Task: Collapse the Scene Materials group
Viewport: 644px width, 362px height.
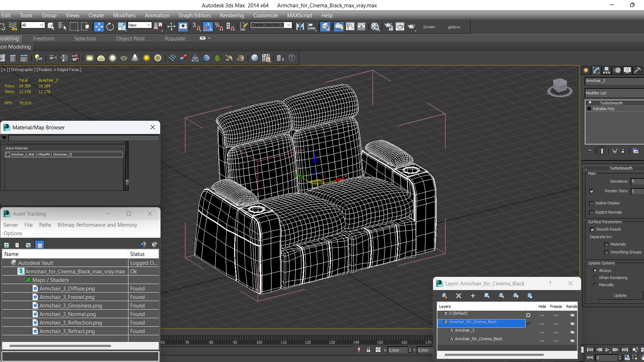Action: [x=3, y=148]
